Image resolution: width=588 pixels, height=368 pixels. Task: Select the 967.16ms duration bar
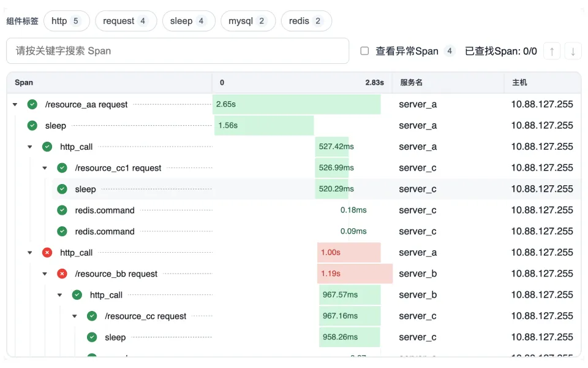point(350,316)
